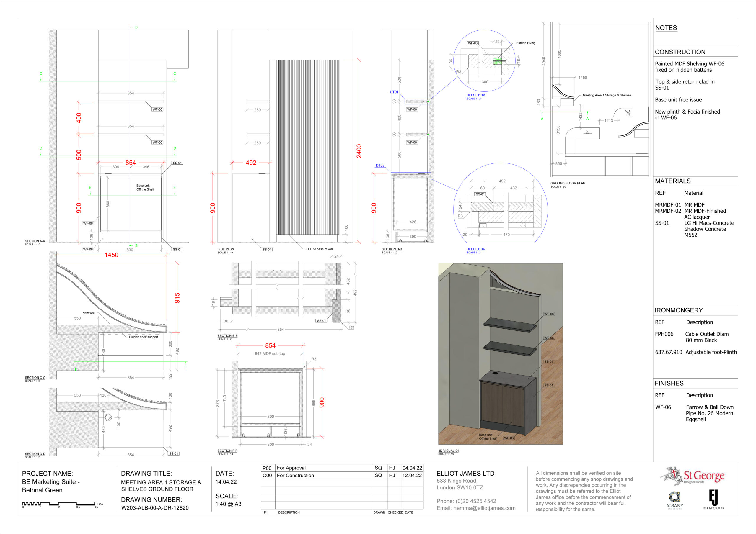
Task: Click the blue DETAIL DT01 title link
Action: (x=476, y=95)
